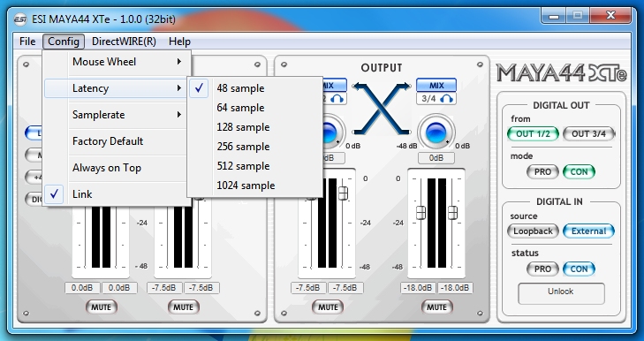Click the output 3/4 left fader handle
The height and width of the screenshot is (341, 644).
pyautogui.click(x=420, y=212)
